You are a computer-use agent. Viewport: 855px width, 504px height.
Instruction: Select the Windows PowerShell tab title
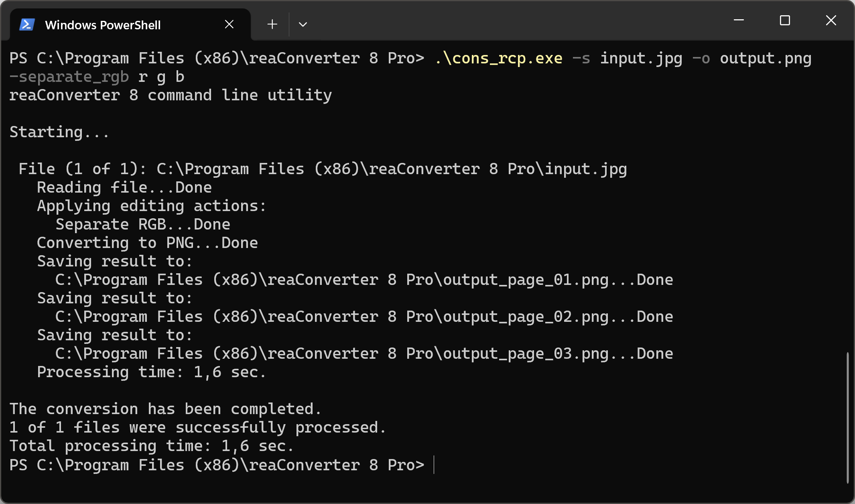[103, 25]
